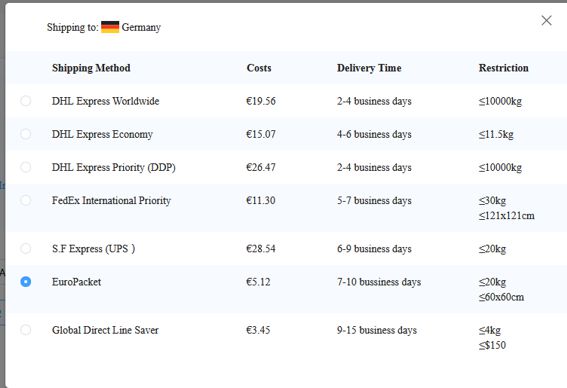The width and height of the screenshot is (567, 388).
Task: Click the DHL Express Economy €15.07 price
Action: [x=261, y=135]
